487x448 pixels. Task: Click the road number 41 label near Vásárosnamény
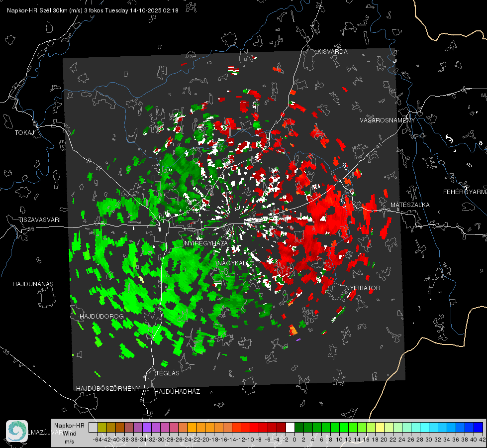(x=379, y=144)
